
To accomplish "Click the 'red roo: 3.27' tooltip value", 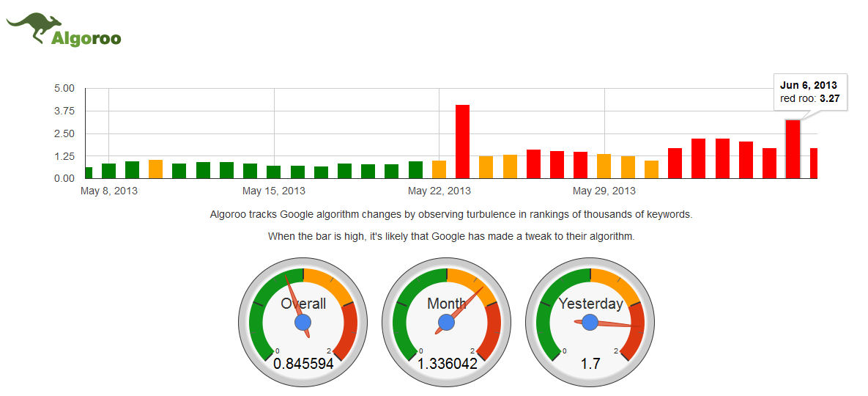I will (810, 98).
